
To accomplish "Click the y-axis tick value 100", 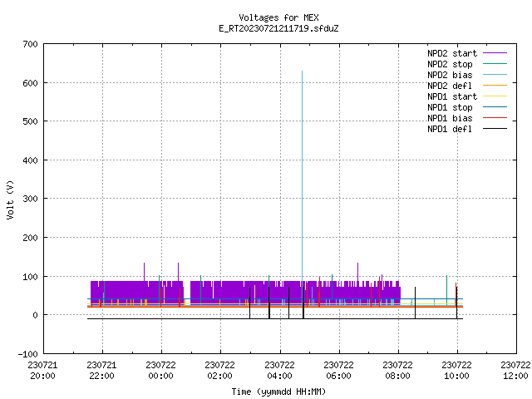I will pos(30,277).
